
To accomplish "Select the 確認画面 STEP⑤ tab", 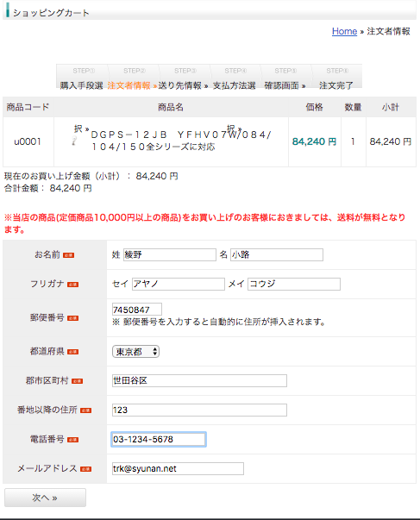I will click(x=285, y=77).
